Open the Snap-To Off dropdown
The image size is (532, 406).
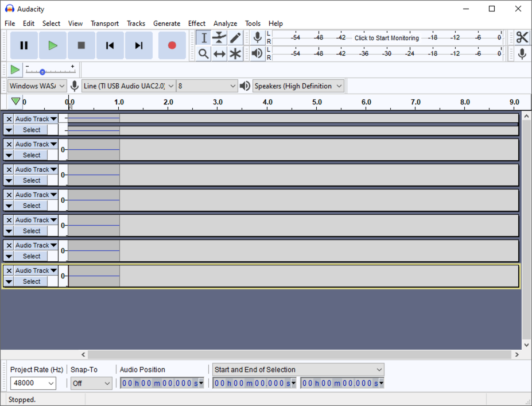click(91, 383)
